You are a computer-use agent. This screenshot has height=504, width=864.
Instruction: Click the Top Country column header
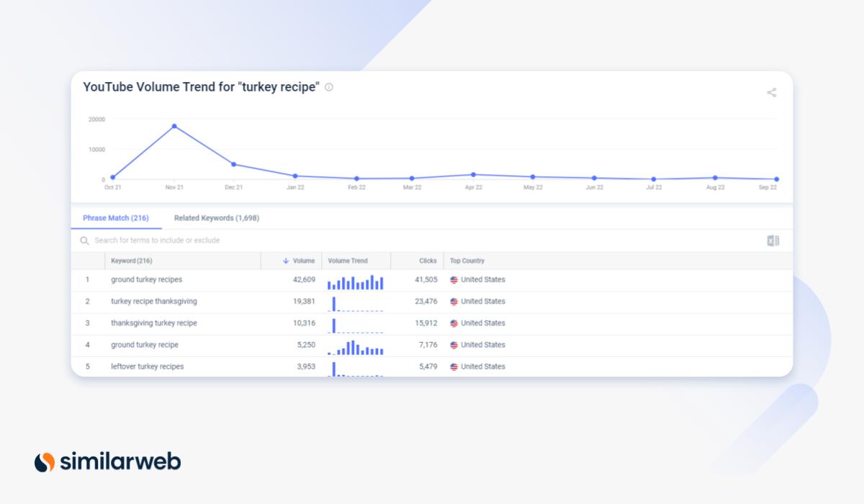pos(467,261)
